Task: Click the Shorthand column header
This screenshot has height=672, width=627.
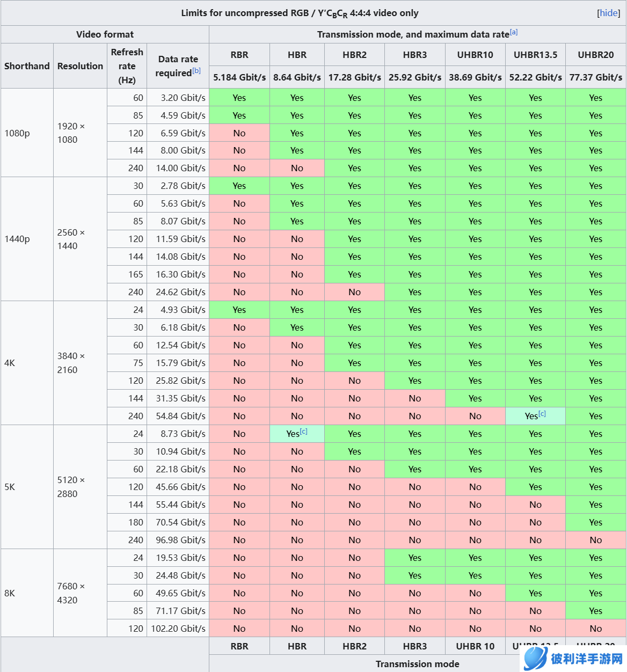Action: (x=27, y=66)
